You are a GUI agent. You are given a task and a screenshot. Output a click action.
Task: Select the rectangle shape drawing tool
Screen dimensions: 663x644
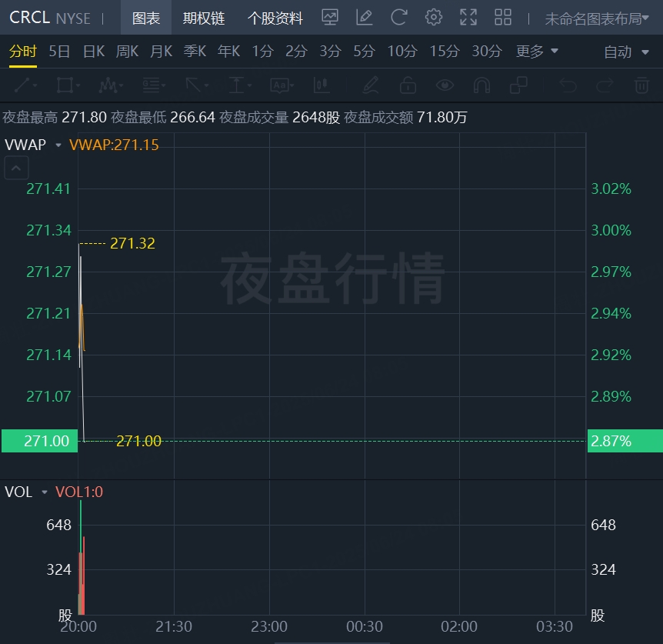click(x=68, y=85)
